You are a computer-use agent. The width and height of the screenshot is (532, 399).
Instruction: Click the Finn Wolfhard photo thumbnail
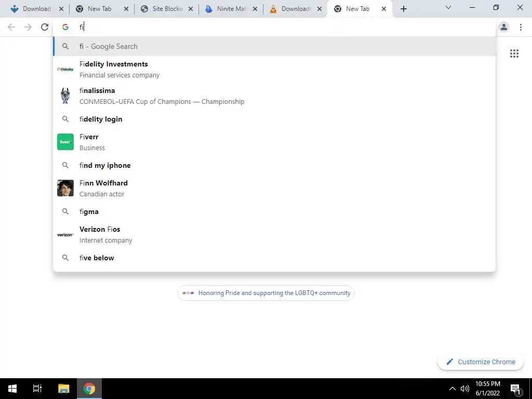[65, 188]
